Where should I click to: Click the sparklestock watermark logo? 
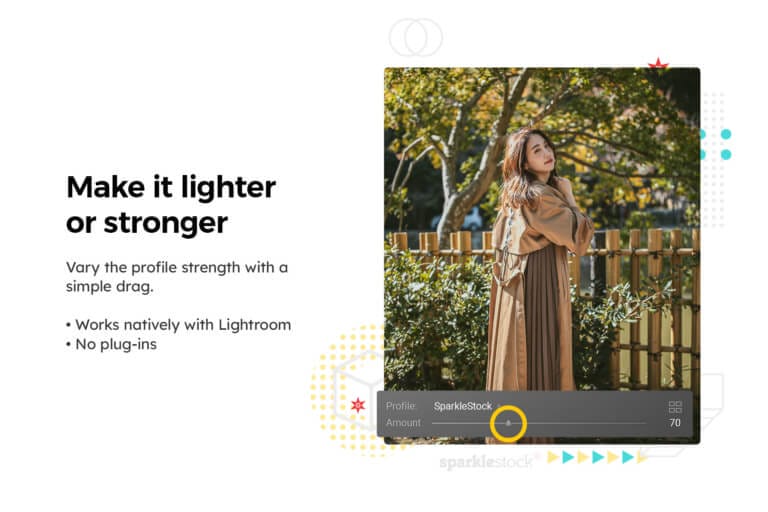coord(486,462)
